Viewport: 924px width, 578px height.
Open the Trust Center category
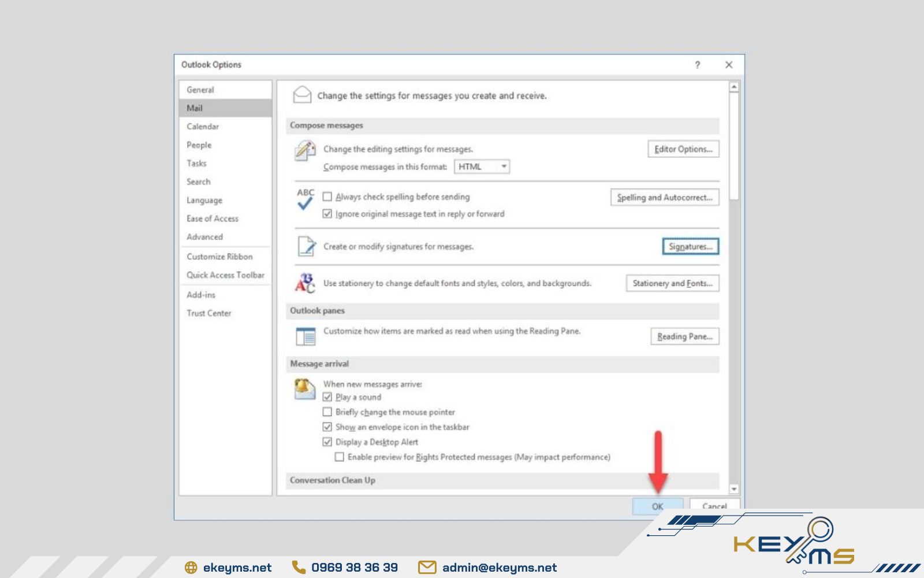pyautogui.click(x=225, y=313)
